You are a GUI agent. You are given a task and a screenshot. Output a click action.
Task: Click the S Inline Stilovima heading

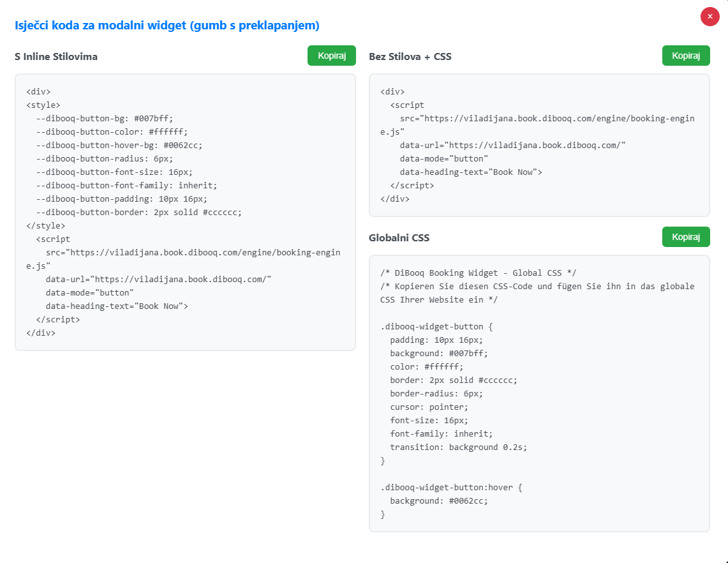56,57
